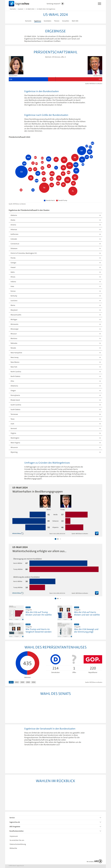Expand the Pennsylvania results row

tap(55, 395)
